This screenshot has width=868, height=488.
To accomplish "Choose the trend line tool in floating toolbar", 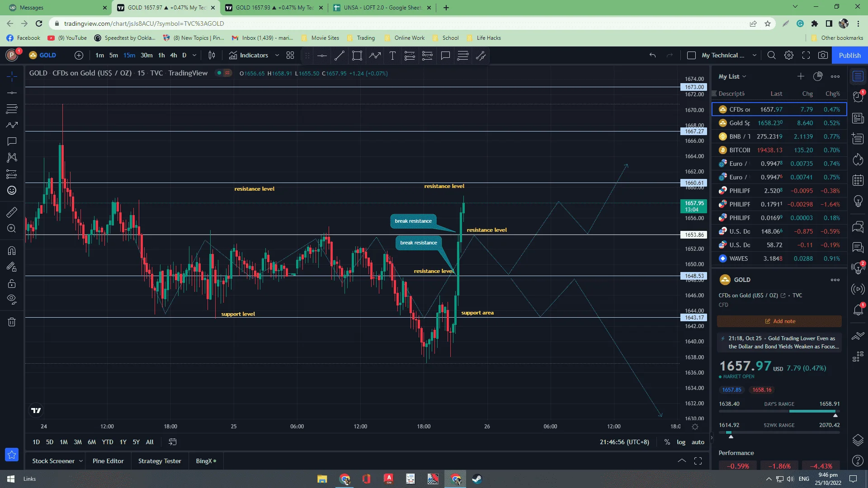I will 340,56.
